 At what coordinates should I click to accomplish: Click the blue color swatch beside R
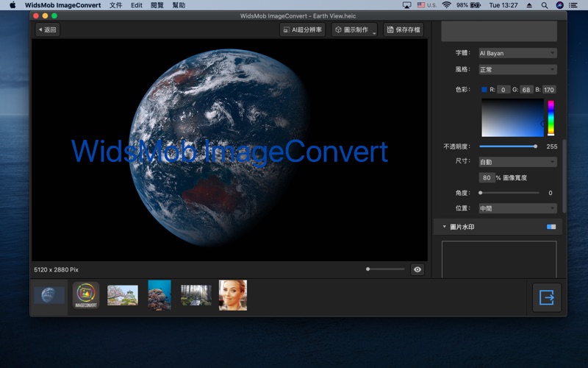[484, 89]
